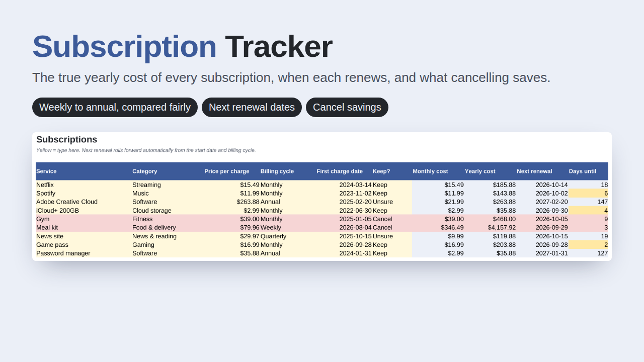Click the 'Unsure' status for Adobe Creative Cloud
Screen dimensions: 644x362
[x=392, y=202]
